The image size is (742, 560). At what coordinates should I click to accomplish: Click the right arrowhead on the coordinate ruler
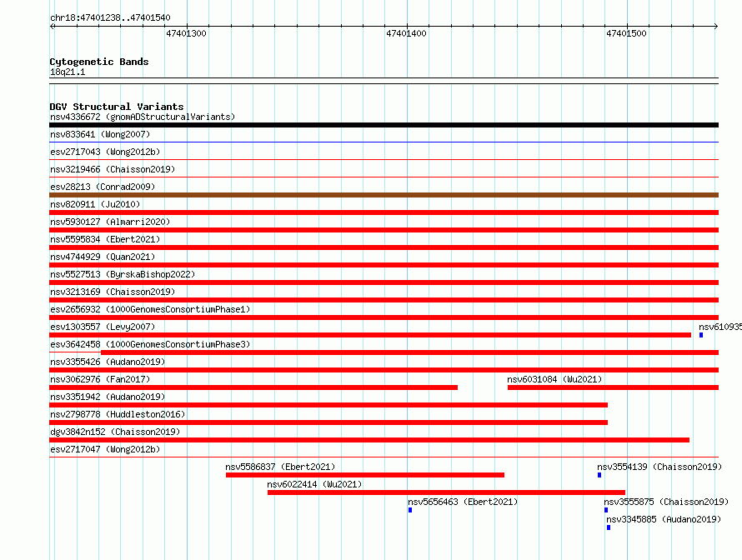(716, 26)
